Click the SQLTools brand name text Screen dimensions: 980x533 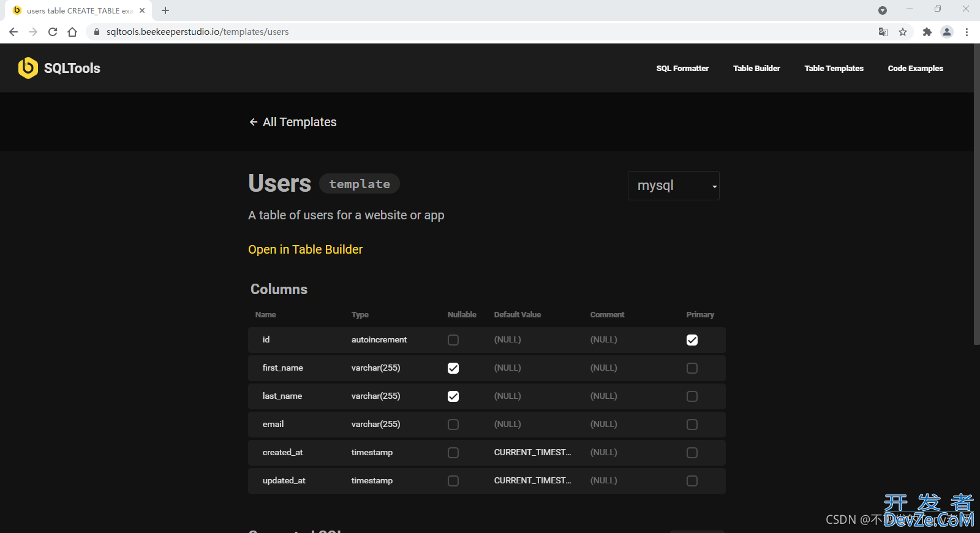(x=72, y=68)
